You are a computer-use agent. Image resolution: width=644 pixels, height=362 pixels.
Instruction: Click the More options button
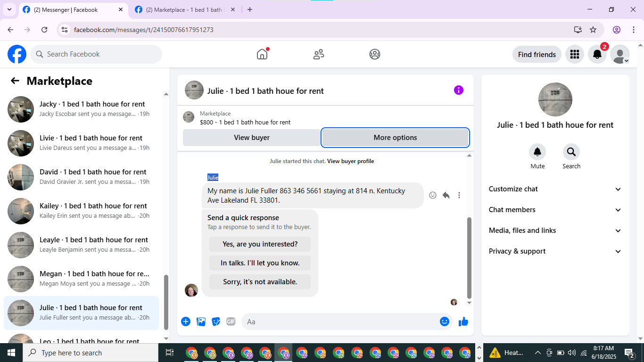(x=395, y=138)
